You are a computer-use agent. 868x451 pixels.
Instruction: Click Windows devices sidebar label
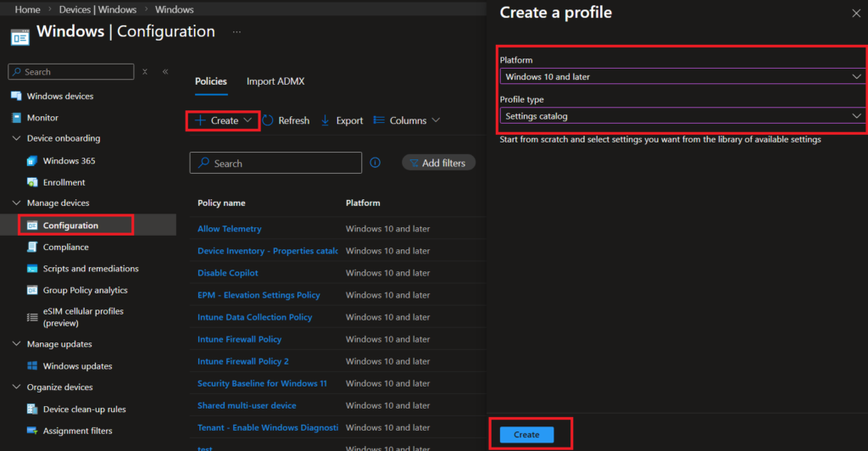[60, 97]
